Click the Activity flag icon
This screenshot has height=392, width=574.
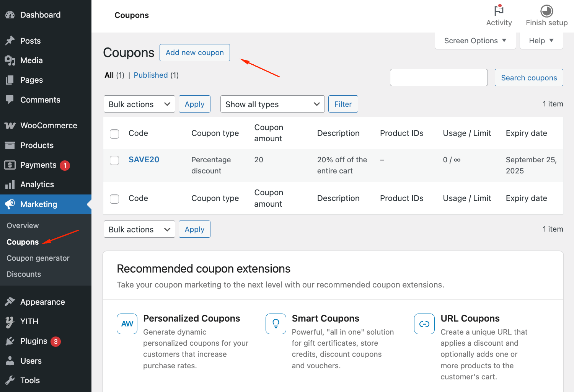tap(499, 10)
